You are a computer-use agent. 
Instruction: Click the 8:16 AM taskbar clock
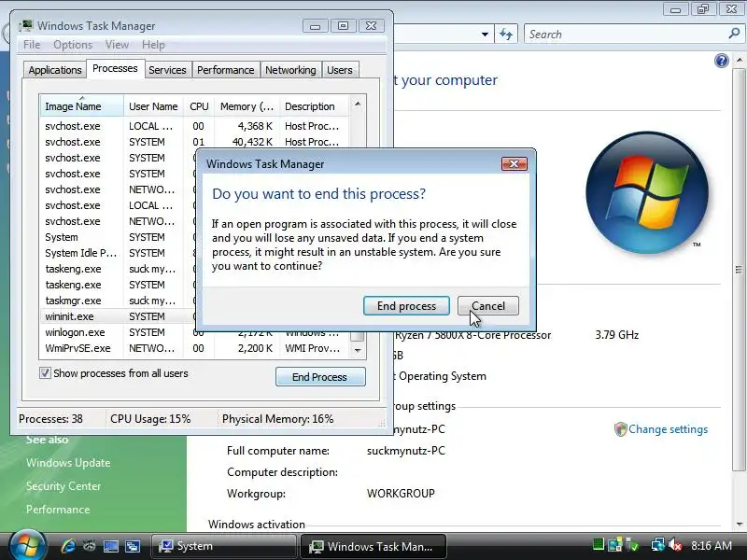(x=712, y=545)
